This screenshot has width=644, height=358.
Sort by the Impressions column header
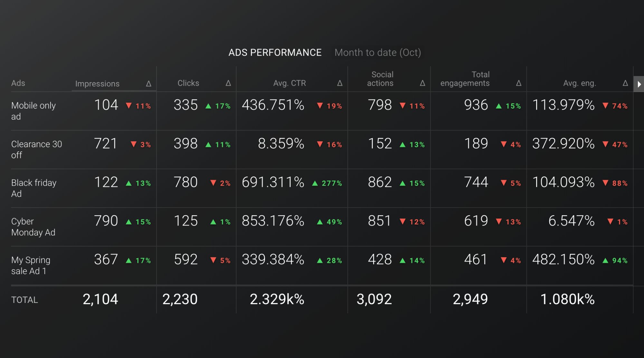click(x=98, y=83)
